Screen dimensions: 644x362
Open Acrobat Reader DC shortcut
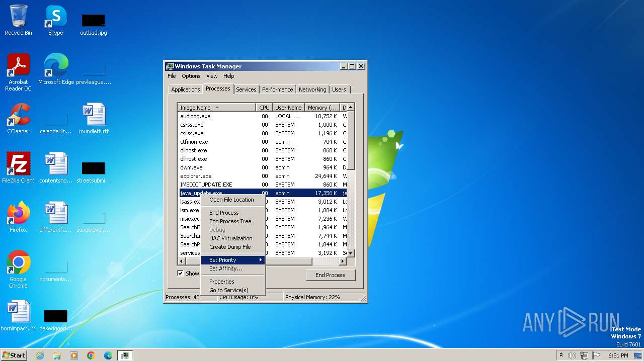coord(18,72)
